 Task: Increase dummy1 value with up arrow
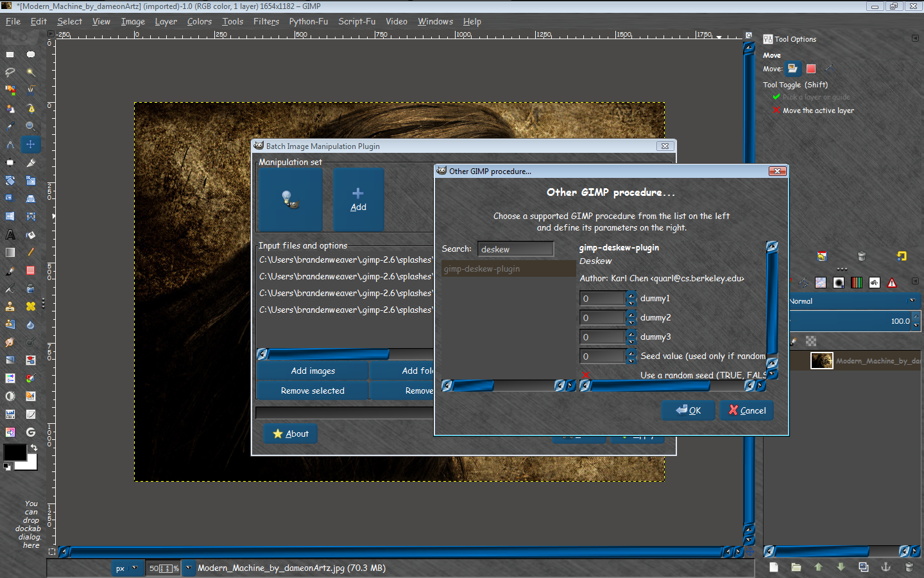click(x=631, y=295)
